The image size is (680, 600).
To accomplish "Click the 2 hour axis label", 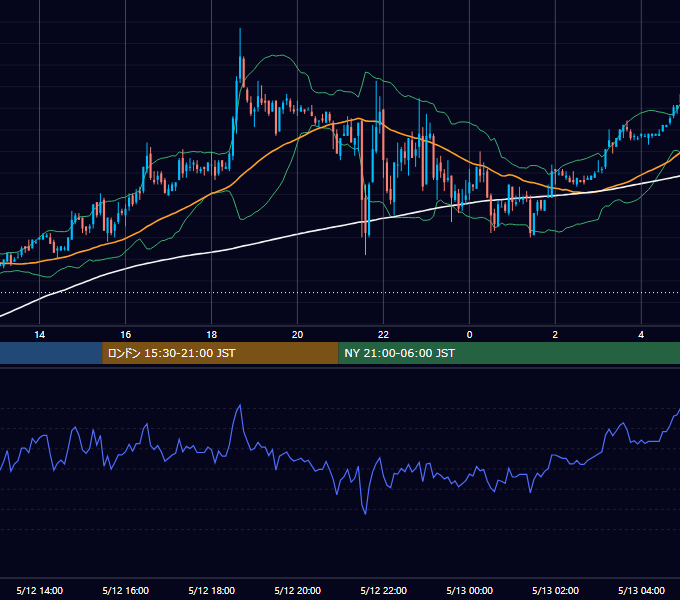I will pos(555,335).
